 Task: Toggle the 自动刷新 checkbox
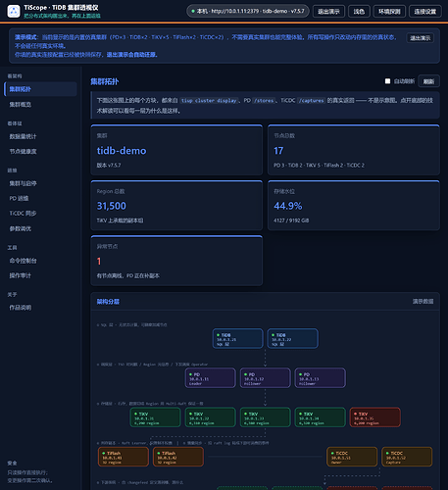tap(387, 81)
